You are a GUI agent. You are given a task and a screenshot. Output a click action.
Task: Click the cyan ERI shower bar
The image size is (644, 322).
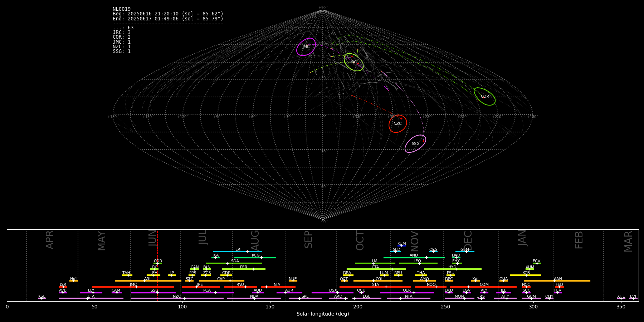238,252
